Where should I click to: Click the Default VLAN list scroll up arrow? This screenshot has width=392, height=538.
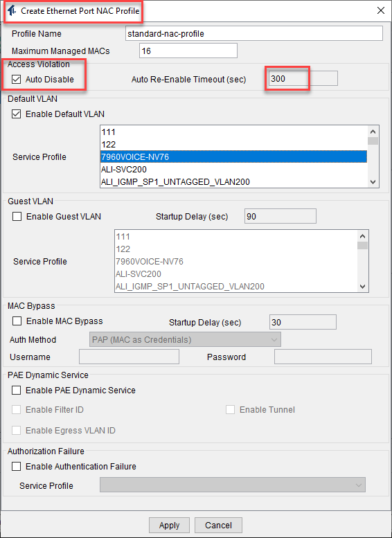[x=373, y=132]
